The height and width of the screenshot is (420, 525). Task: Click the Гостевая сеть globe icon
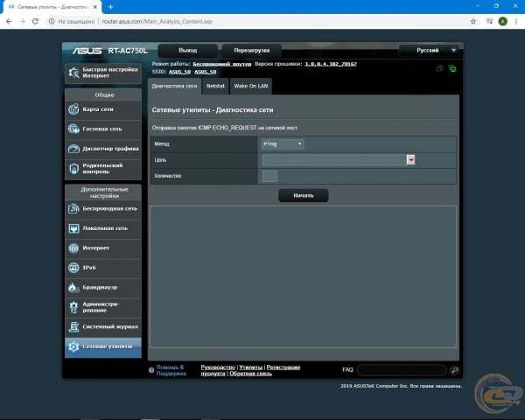[74, 129]
